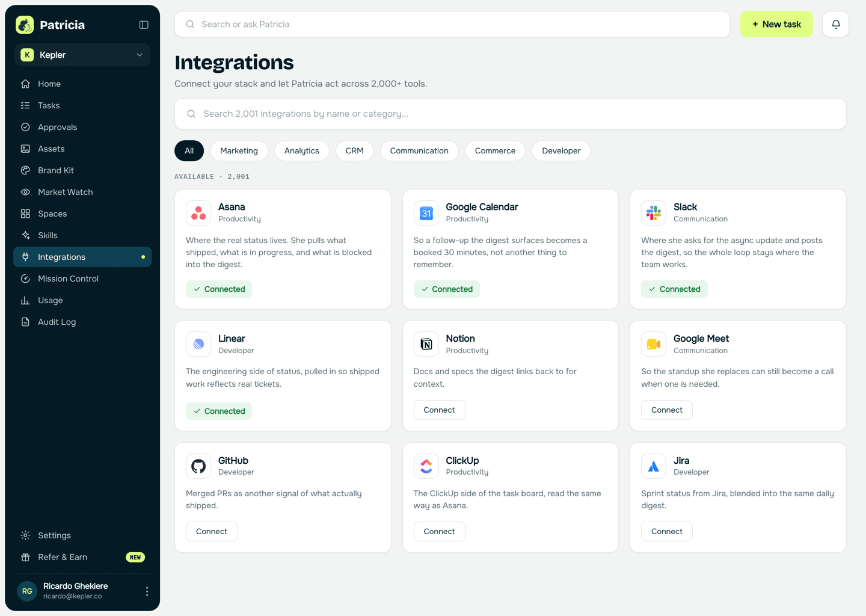
Task: Click Slack's Connected status badge
Action: click(x=674, y=289)
